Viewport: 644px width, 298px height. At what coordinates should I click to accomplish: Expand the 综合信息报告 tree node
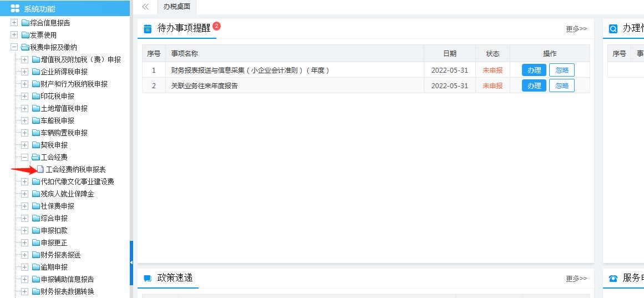(x=14, y=23)
